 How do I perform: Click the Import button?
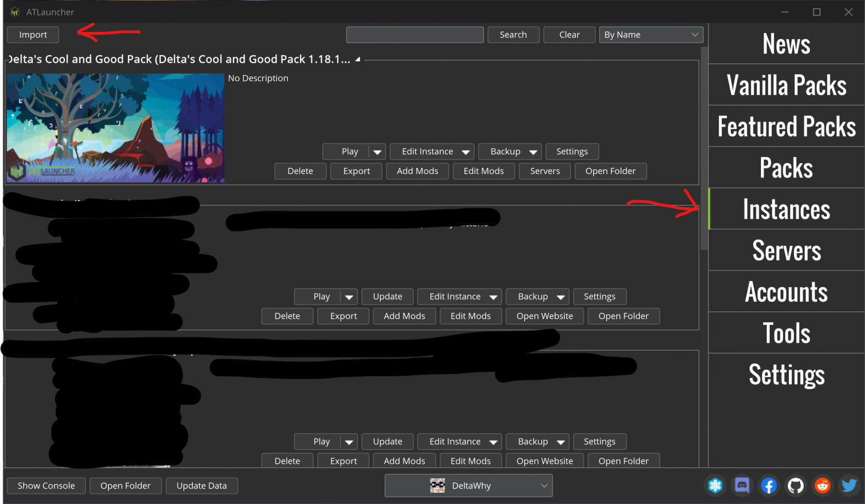click(x=32, y=34)
